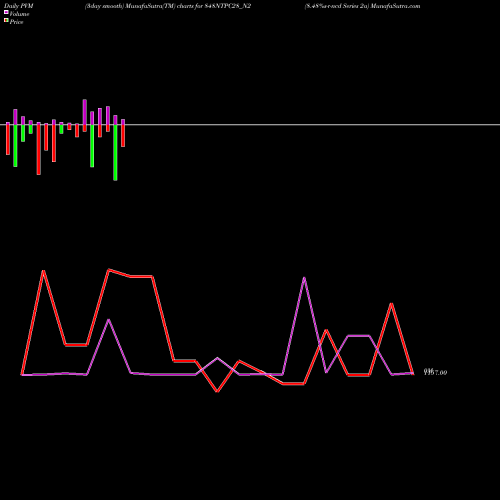This screenshot has width=500, height=500.
Task: Click the Price legend color swatch
Action: (x=6, y=21)
